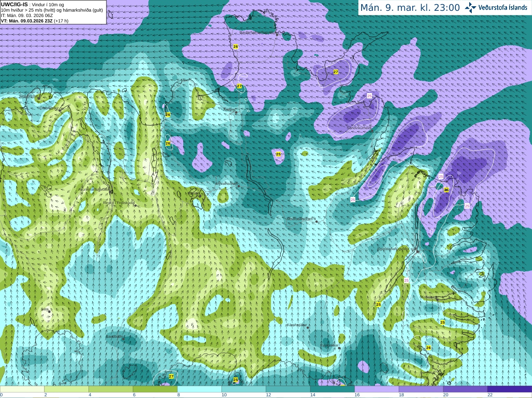Click the Veðurstofa Íslands logo

pos(496,7)
